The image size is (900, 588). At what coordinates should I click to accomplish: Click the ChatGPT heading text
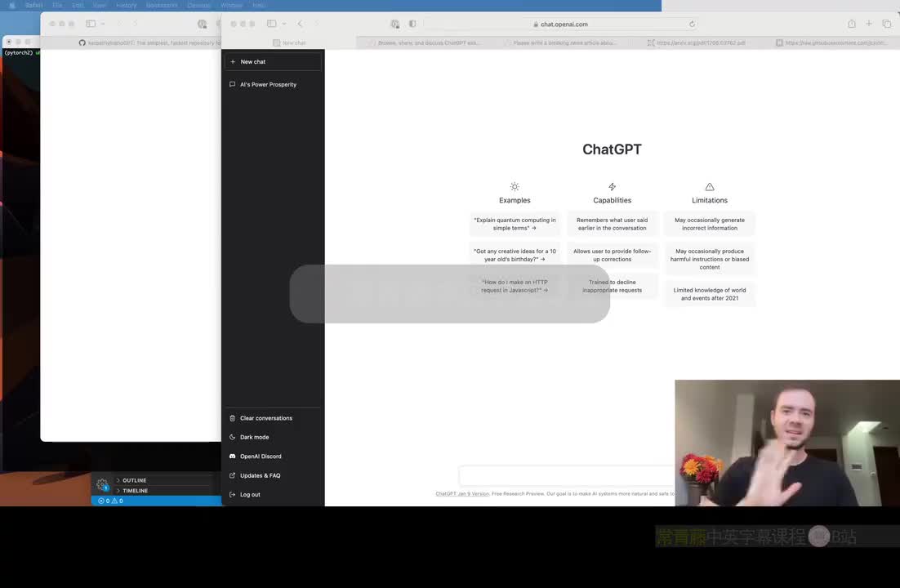coord(612,149)
